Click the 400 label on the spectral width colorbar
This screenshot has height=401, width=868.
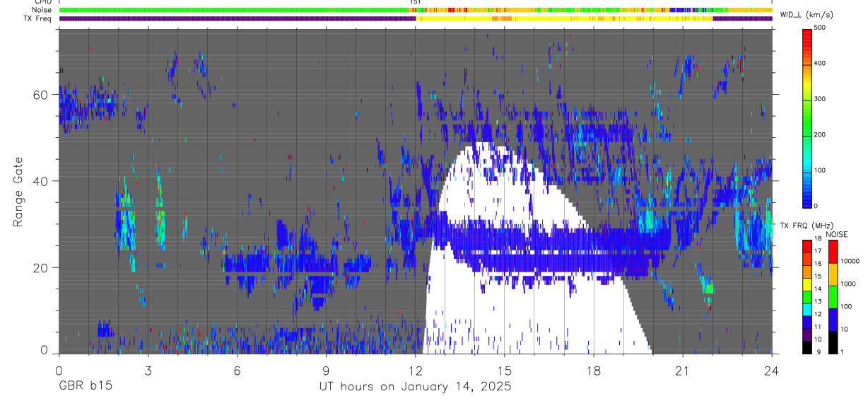coord(820,63)
